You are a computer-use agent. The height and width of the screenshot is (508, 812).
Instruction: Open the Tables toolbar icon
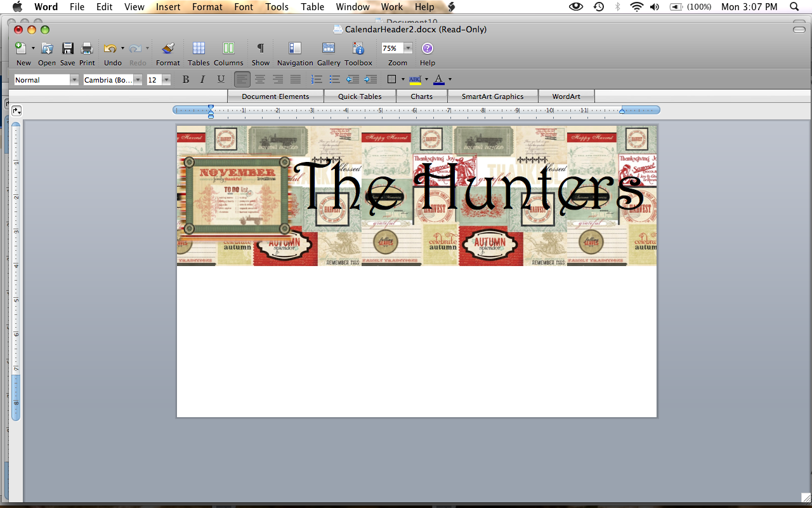click(x=199, y=48)
